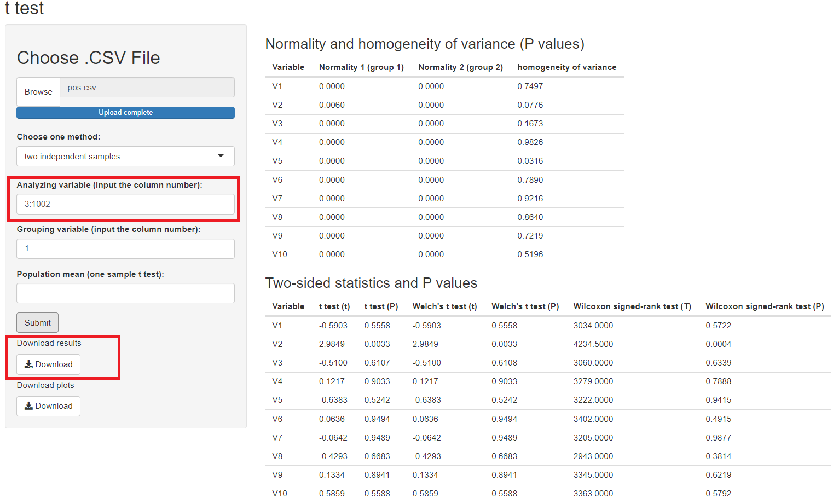This screenshot has height=504, width=833.
Task: Click 'Wilcoxon signed-rank test (P)' column header
Action: click(x=764, y=306)
